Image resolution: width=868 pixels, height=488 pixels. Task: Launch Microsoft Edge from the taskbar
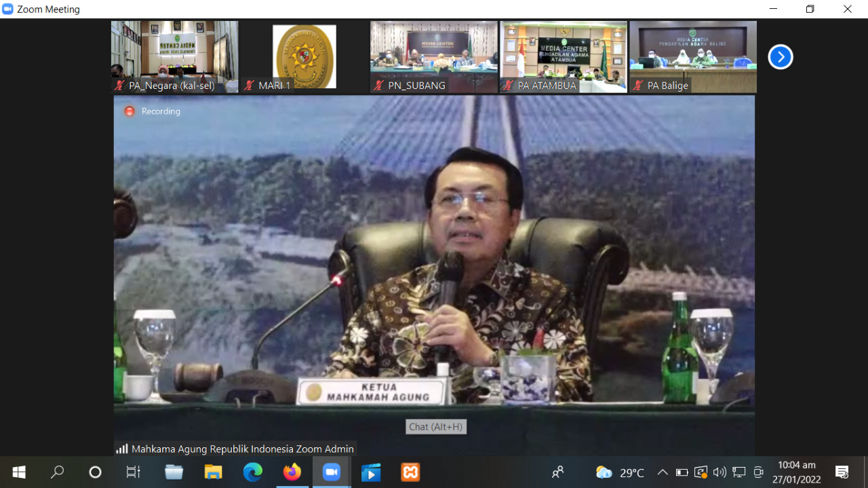click(x=253, y=472)
